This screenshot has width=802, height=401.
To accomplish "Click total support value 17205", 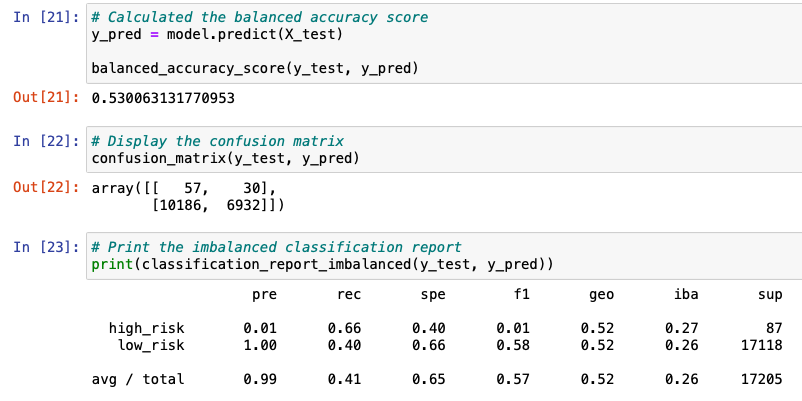I will coord(762,379).
